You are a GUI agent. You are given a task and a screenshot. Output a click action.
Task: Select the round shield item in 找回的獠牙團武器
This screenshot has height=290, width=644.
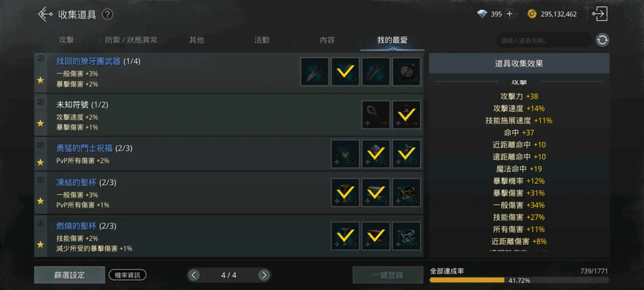pyautogui.click(x=406, y=72)
